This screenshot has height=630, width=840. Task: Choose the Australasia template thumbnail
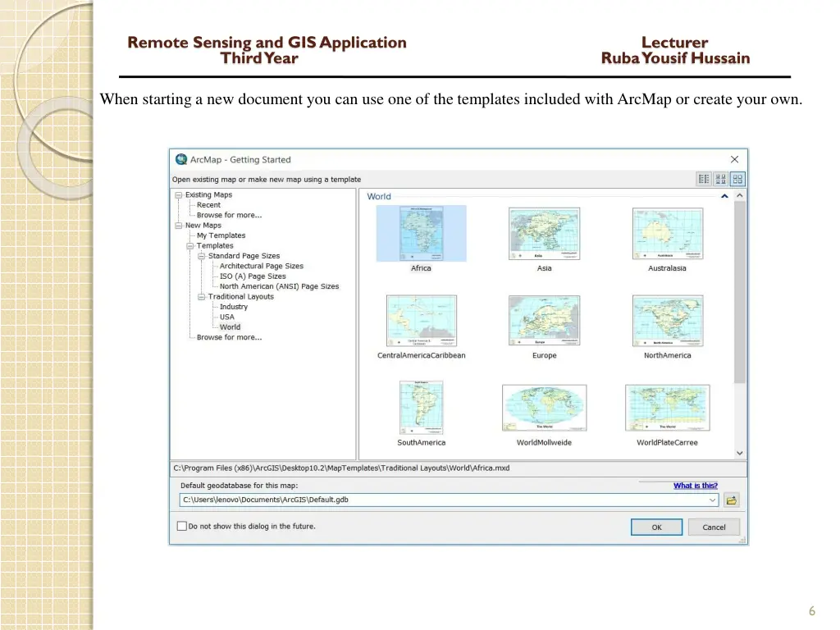[x=668, y=234]
